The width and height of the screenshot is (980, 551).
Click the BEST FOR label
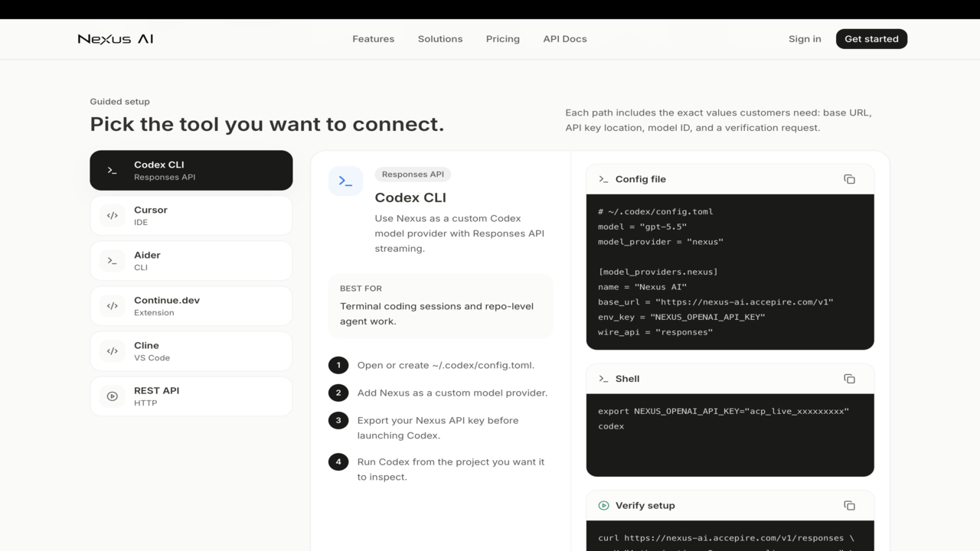[x=361, y=289]
